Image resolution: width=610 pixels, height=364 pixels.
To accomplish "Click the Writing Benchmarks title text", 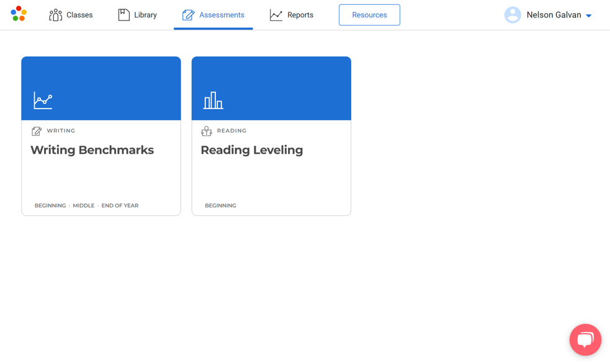I will tap(92, 150).
